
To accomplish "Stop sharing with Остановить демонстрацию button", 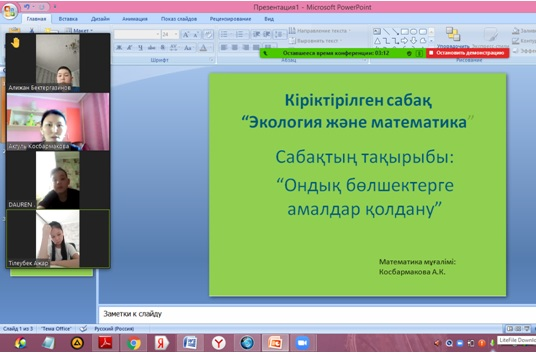I will pyautogui.click(x=467, y=53).
